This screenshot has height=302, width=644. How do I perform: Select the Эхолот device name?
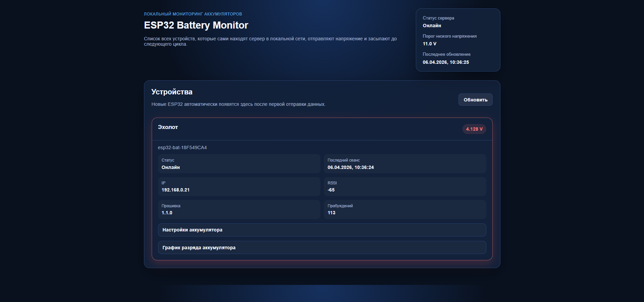pos(168,127)
